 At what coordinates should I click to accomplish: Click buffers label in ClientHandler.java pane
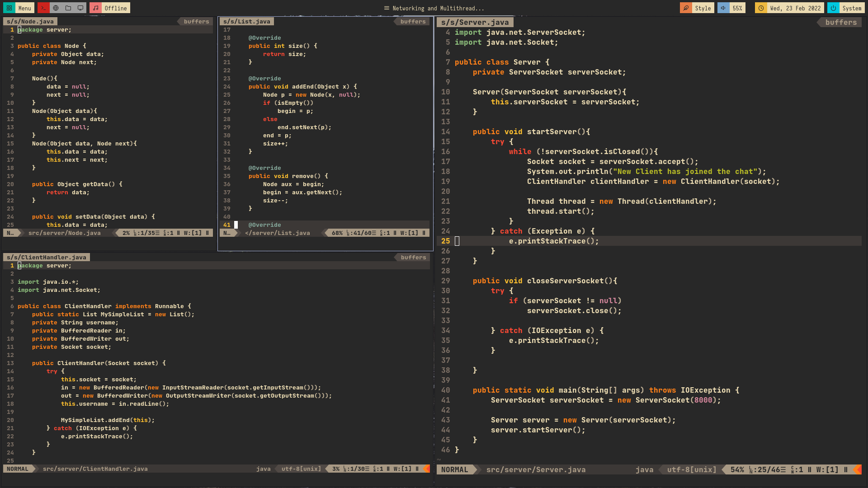click(413, 257)
